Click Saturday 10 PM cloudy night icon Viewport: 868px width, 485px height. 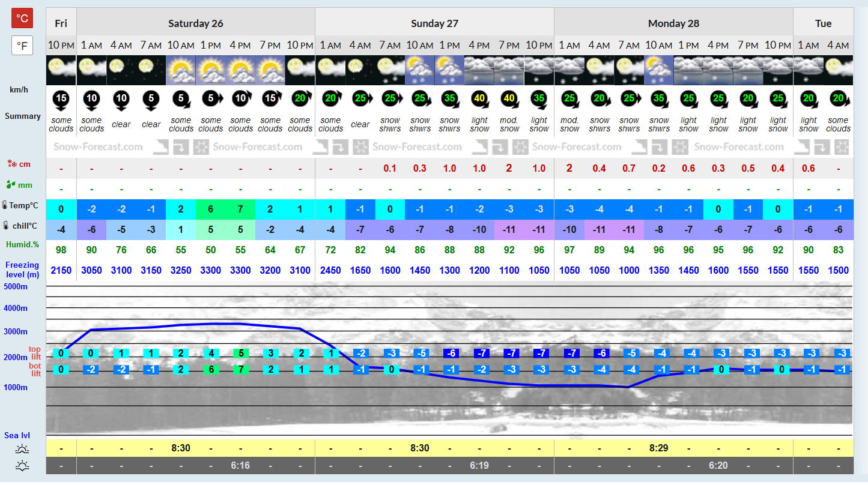click(300, 70)
